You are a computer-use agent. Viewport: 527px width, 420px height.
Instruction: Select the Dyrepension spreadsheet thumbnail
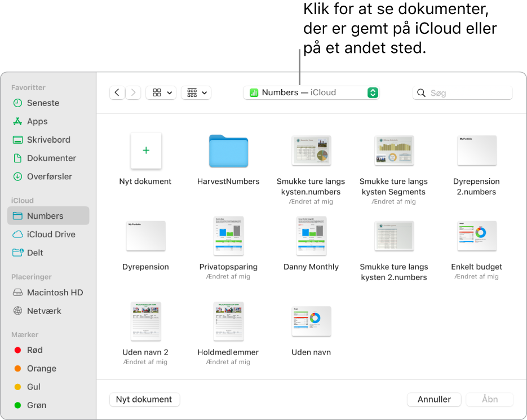pos(146,236)
